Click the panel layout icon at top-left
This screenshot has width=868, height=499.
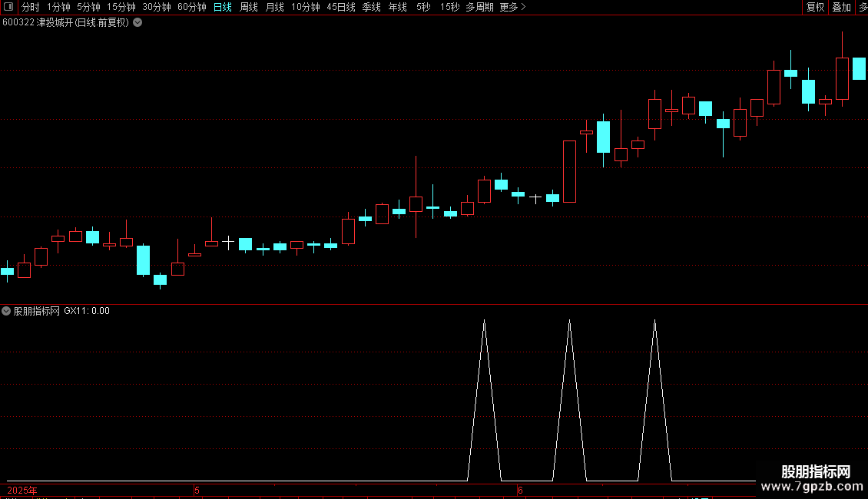8,7
